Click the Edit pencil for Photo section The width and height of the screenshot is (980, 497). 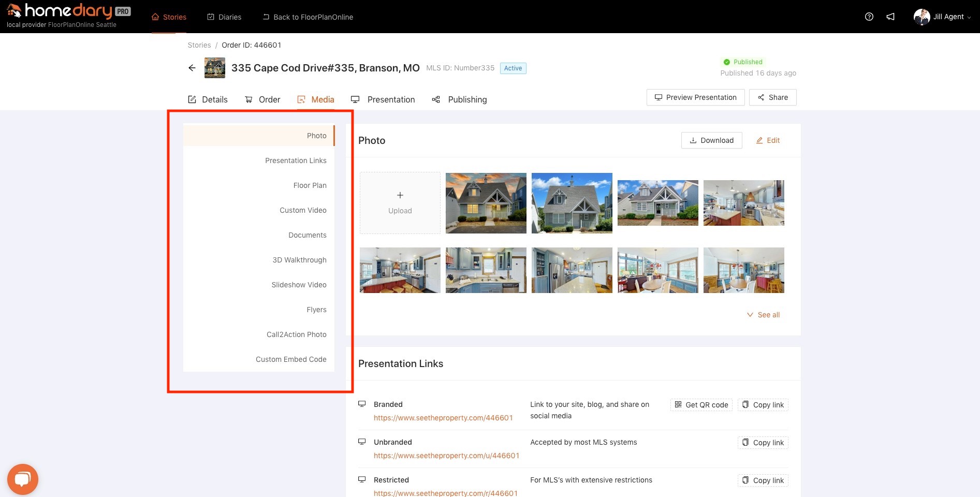tap(768, 140)
